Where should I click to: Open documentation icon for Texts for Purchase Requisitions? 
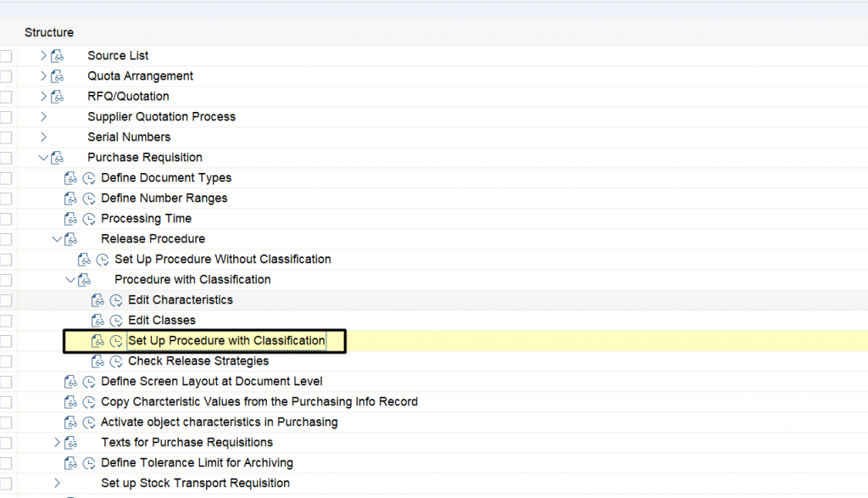pos(71,443)
